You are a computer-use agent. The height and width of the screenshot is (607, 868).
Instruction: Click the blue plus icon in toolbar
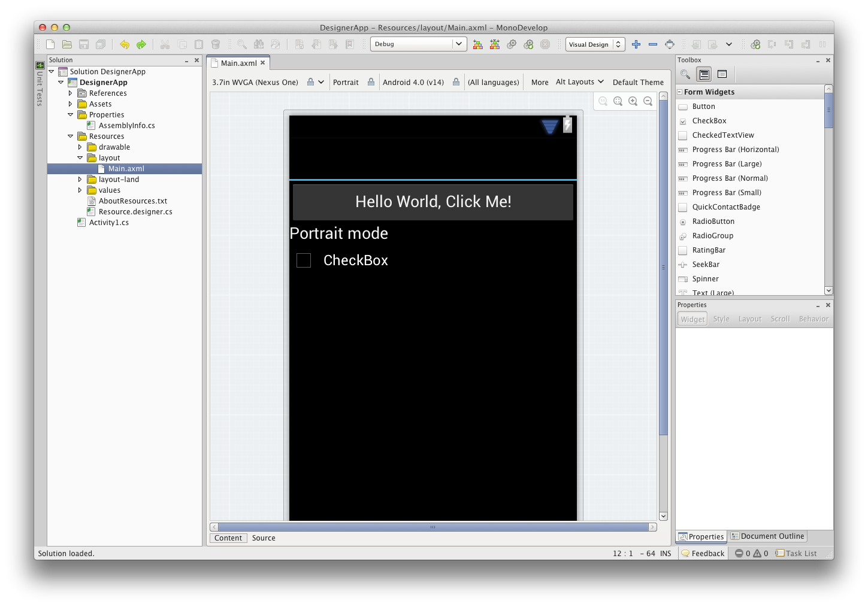[x=636, y=44]
